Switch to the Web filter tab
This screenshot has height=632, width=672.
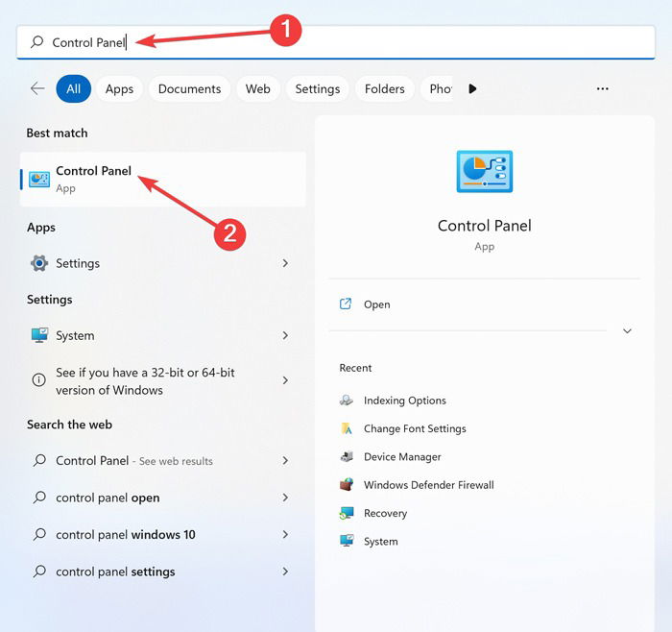point(258,88)
